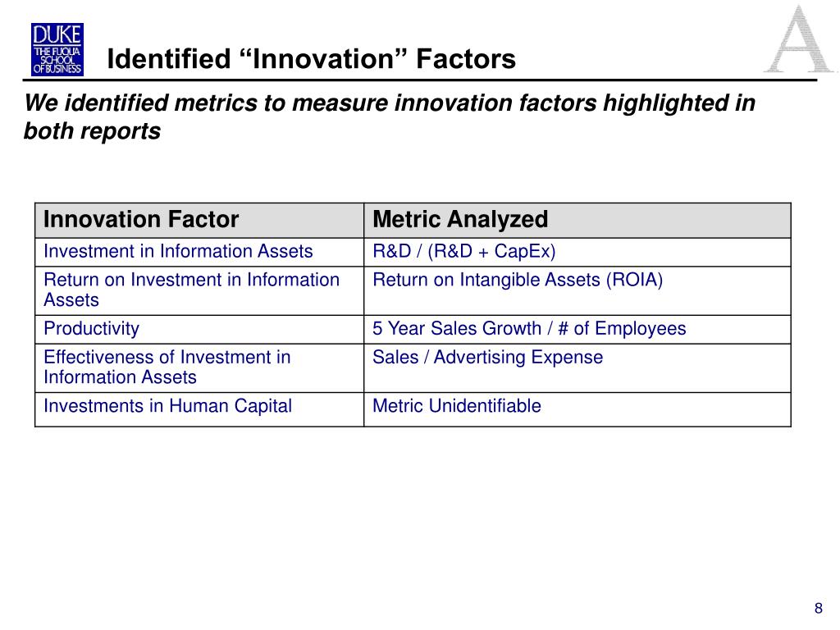Click the R&D / (R&D + CapEx) cell
Screen dimensions: 840x630
click(577, 252)
